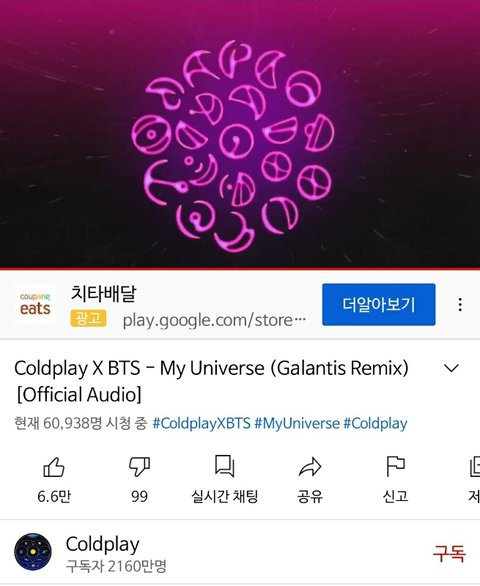This screenshot has width=480, height=586.
Task: Open the #Coldplay hashtag
Action: tap(375, 423)
